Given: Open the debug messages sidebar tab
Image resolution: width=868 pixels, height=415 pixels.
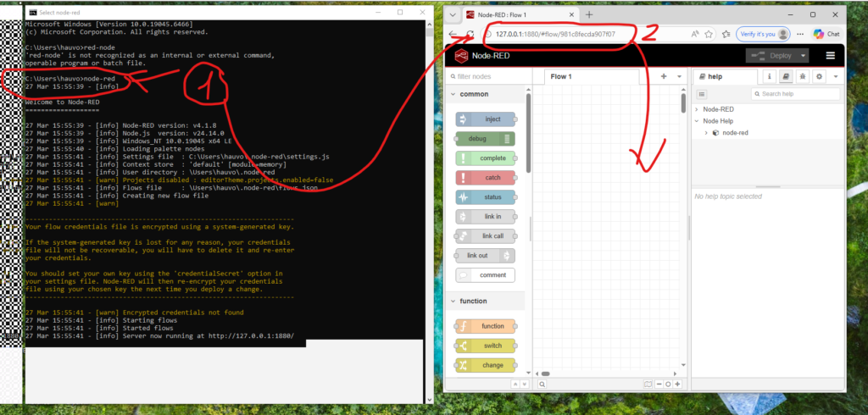Looking at the screenshot, I should 802,76.
